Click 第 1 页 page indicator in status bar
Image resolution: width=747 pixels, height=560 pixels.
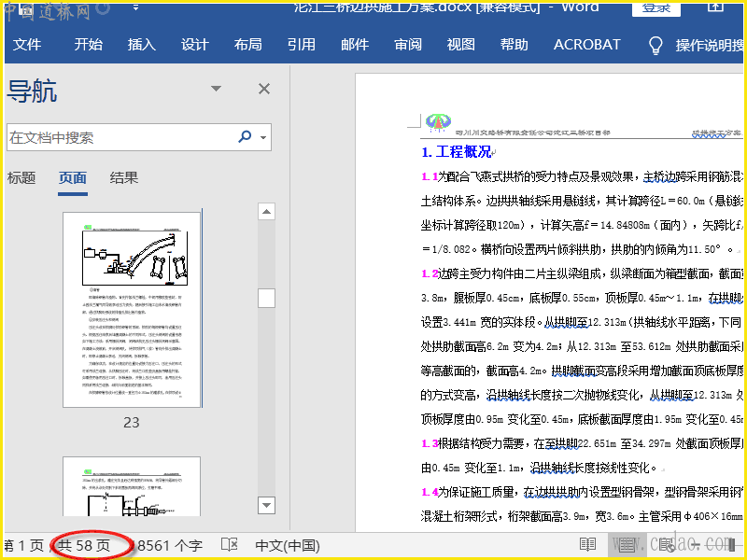point(24,546)
